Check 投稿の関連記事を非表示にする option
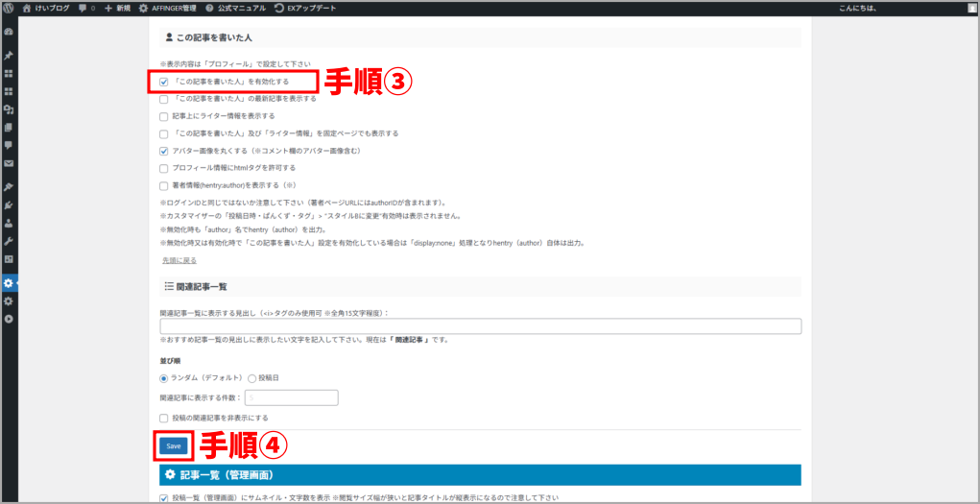The height and width of the screenshot is (504, 980). coord(164,418)
